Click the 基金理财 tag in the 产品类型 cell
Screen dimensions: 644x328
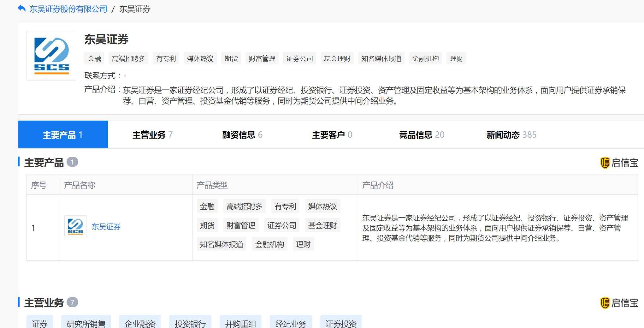coord(323,225)
